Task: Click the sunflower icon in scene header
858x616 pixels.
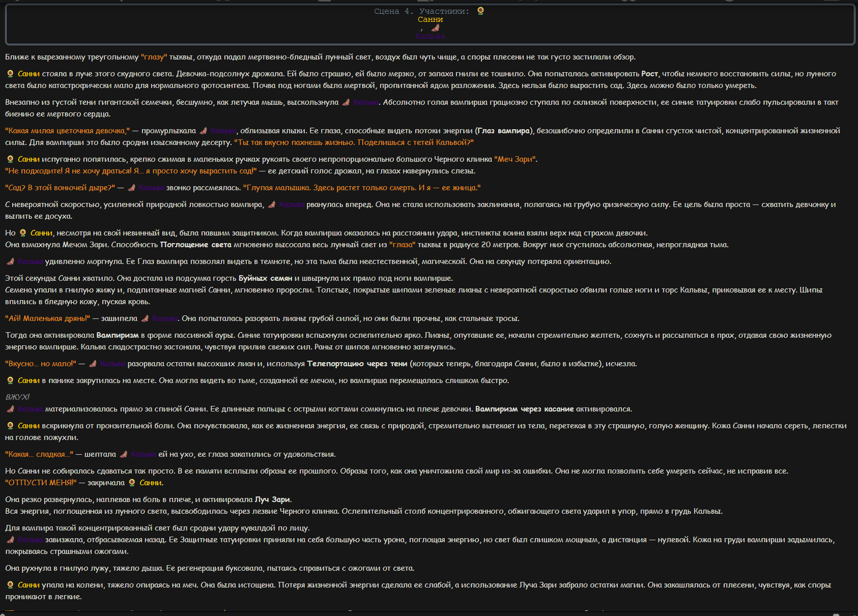Action: click(480, 11)
